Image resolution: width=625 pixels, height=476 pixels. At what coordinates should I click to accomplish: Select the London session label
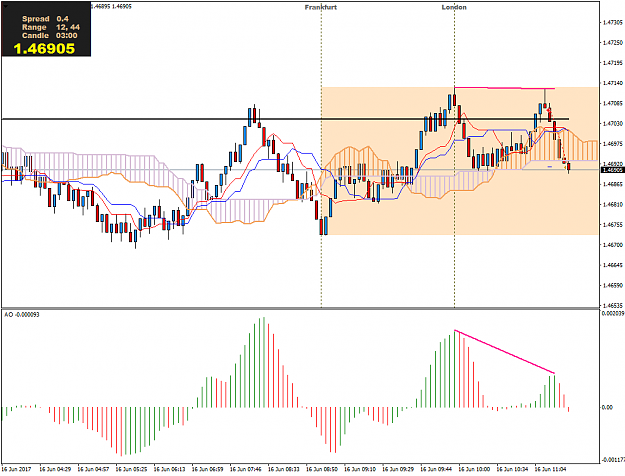[454, 7]
